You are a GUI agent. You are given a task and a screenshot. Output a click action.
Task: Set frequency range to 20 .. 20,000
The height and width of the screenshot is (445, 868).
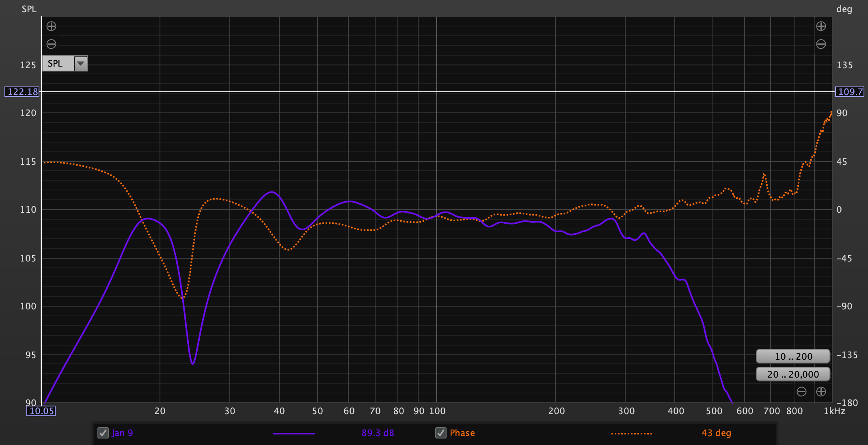pyautogui.click(x=793, y=374)
